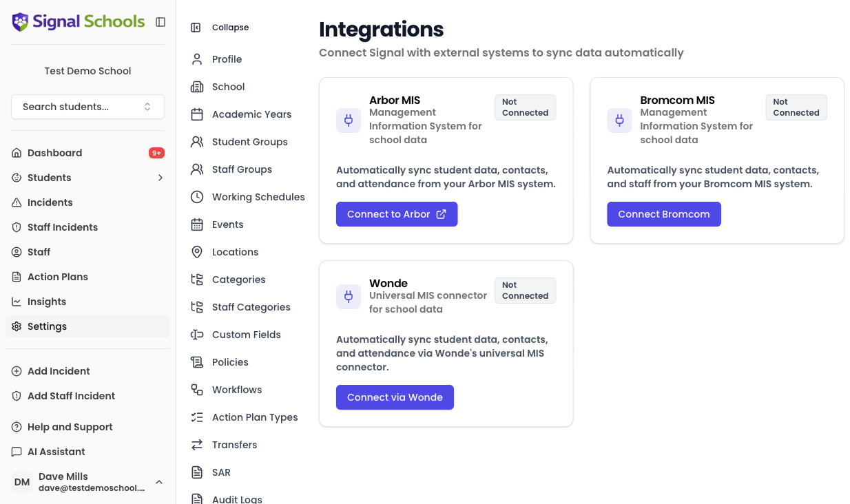Click the Connect Bromcom button

coord(664,214)
